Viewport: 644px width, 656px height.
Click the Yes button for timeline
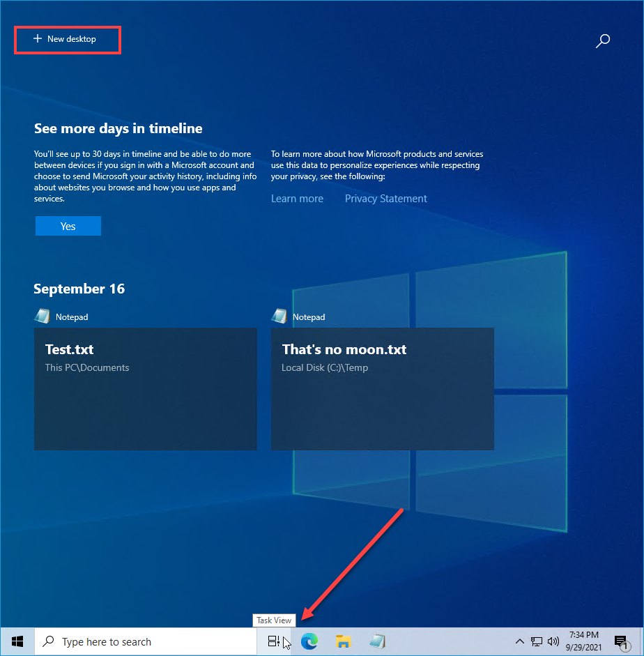pos(68,227)
